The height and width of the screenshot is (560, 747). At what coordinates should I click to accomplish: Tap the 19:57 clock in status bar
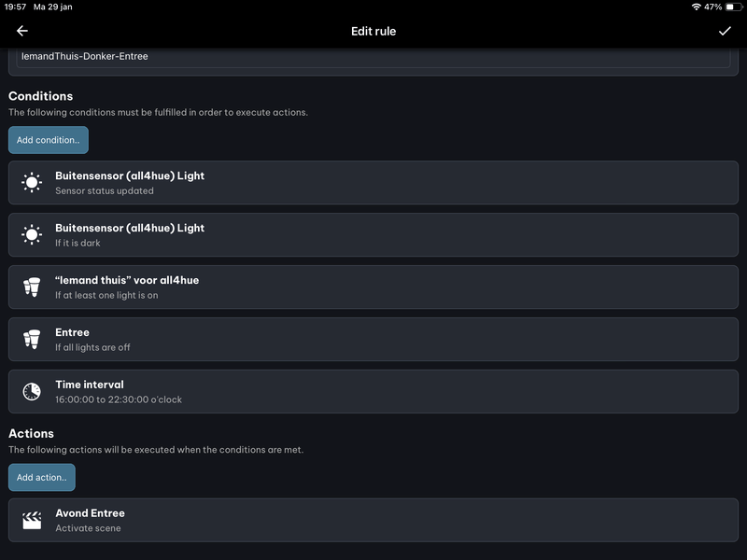click(x=15, y=7)
